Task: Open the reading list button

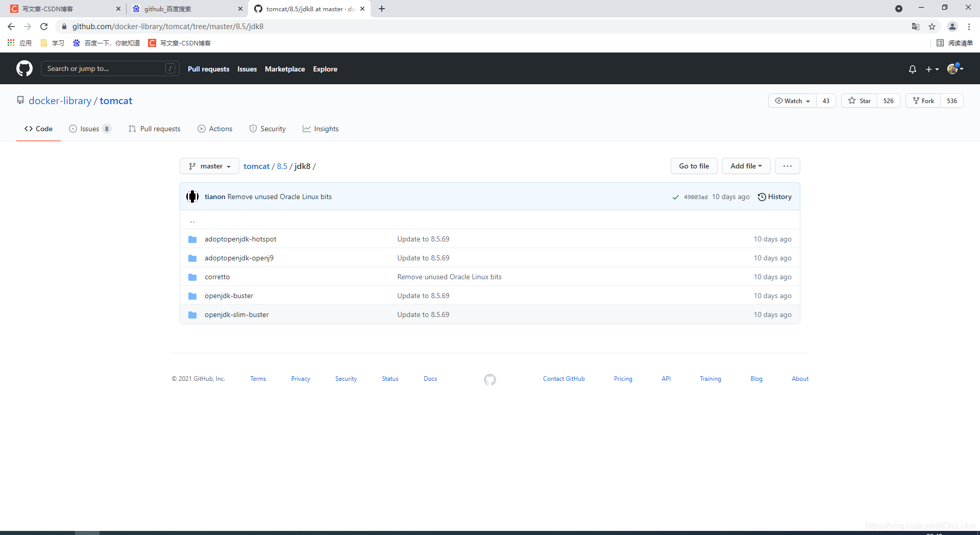Action: point(954,43)
